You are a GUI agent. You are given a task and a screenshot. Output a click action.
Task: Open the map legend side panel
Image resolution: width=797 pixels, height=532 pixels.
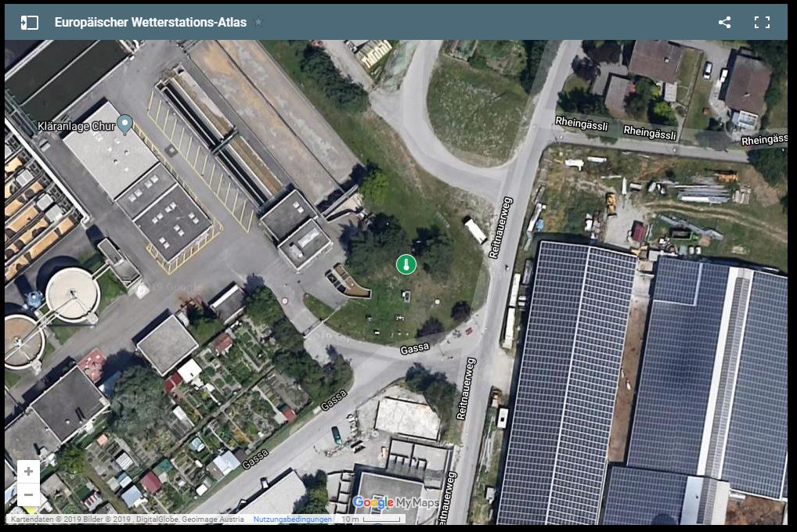[x=30, y=23]
